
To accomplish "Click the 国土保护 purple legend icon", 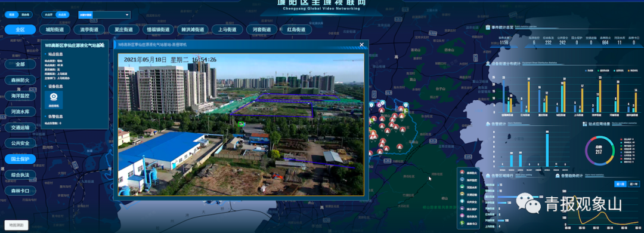I will click(462, 209).
